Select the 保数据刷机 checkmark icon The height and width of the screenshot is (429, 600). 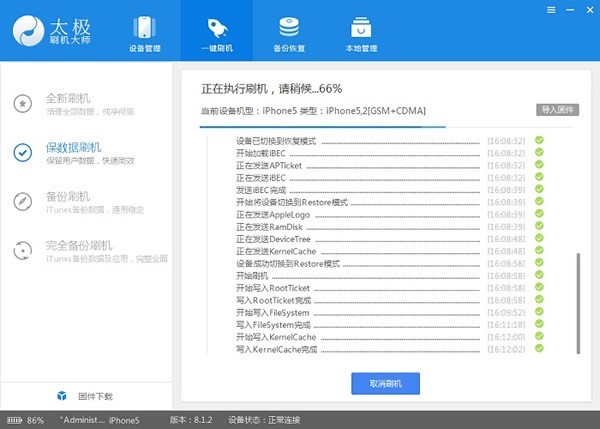click(x=23, y=153)
